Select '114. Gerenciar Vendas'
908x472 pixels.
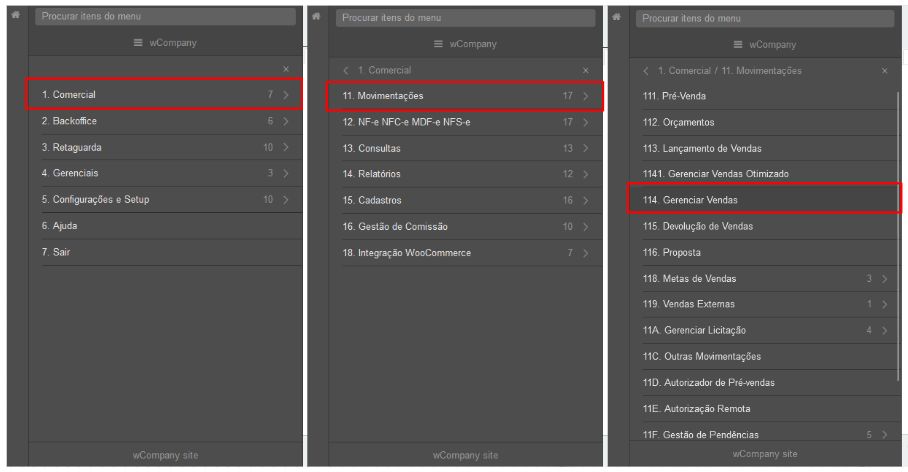coord(764,199)
